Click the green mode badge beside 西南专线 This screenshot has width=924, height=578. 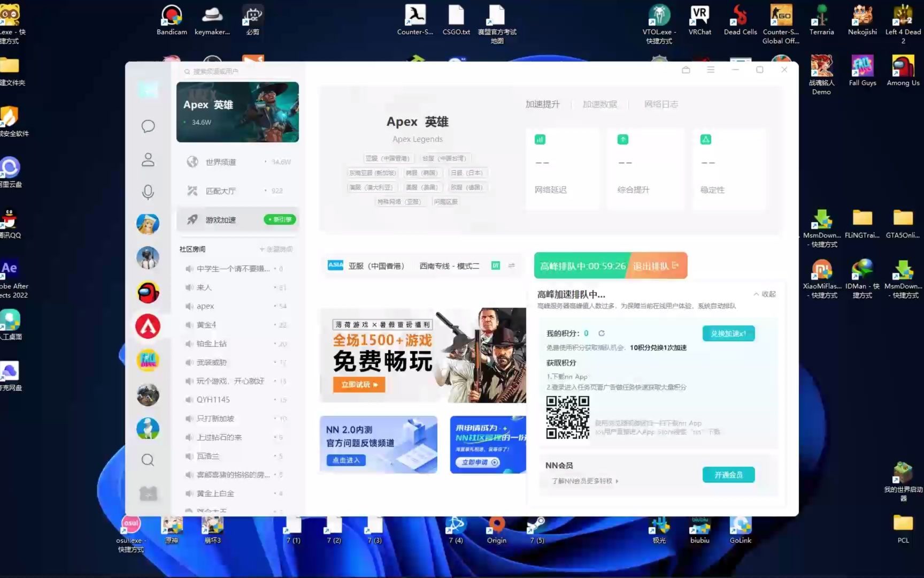(496, 265)
